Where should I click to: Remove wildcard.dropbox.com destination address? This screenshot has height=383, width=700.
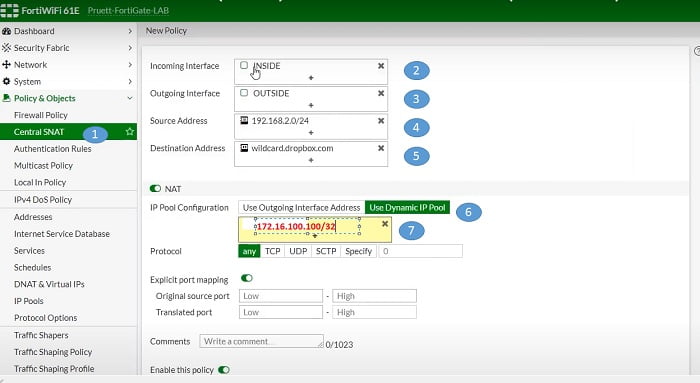(x=381, y=148)
